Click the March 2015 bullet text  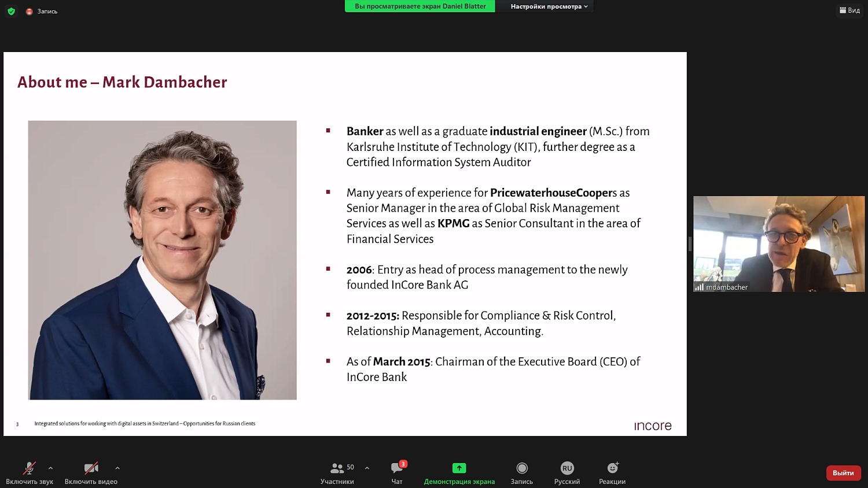[493, 369]
